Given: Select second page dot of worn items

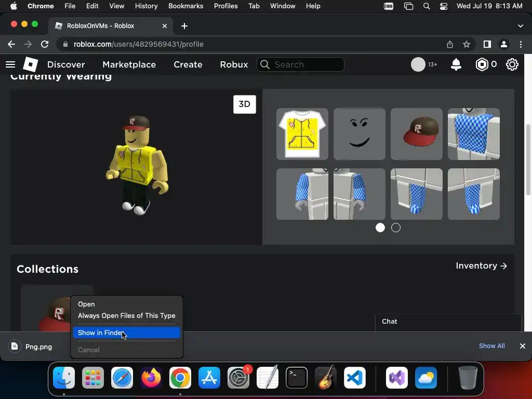Looking at the screenshot, I should (x=395, y=228).
